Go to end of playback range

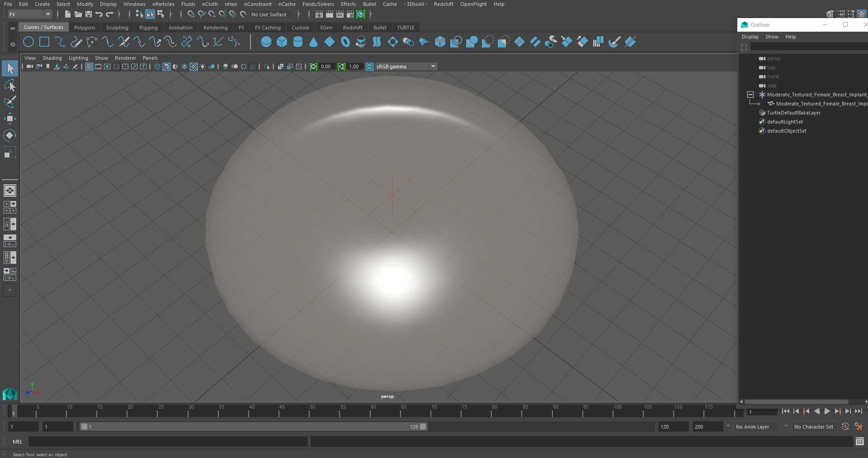click(x=859, y=411)
